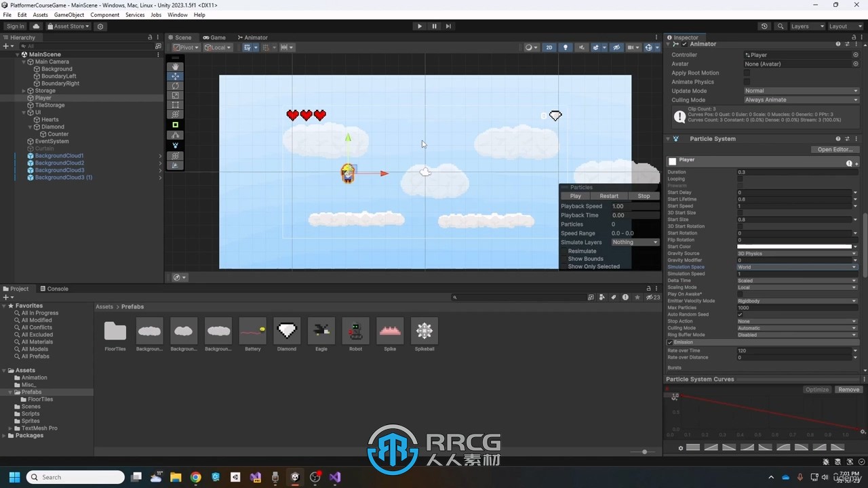Select the Scale tool in scene toolbar
The height and width of the screenshot is (488, 868).
pyautogui.click(x=176, y=95)
